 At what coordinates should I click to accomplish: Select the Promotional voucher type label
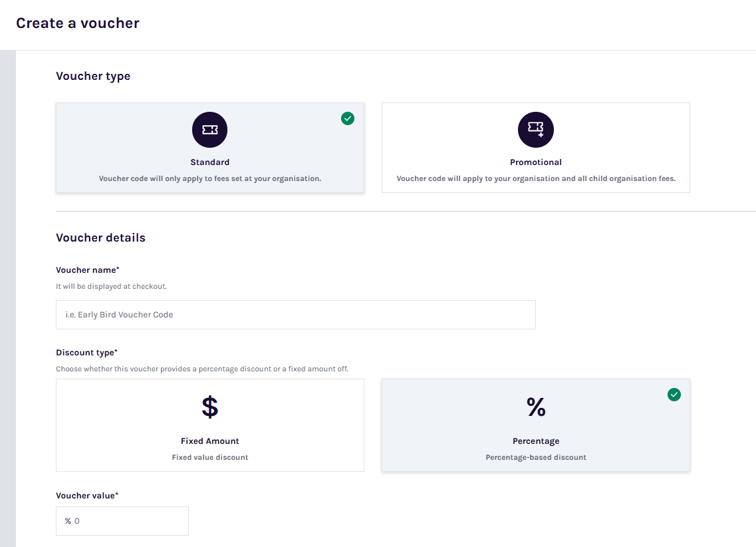click(x=535, y=162)
